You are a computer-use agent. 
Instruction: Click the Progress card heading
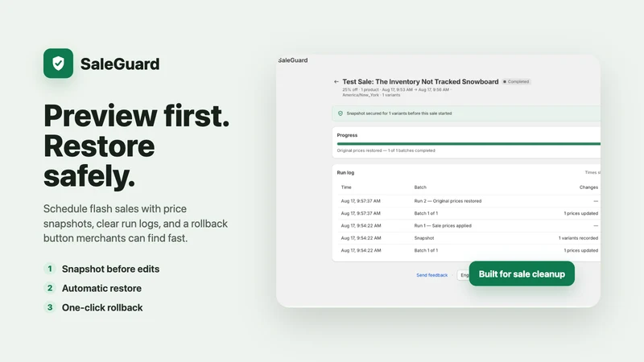(347, 135)
